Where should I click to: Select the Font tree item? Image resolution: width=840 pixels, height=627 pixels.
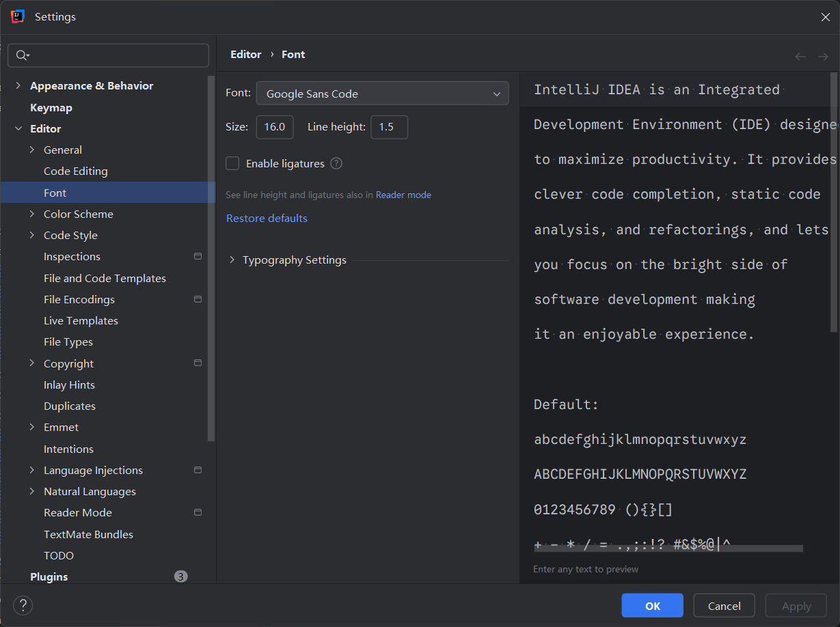point(108,193)
